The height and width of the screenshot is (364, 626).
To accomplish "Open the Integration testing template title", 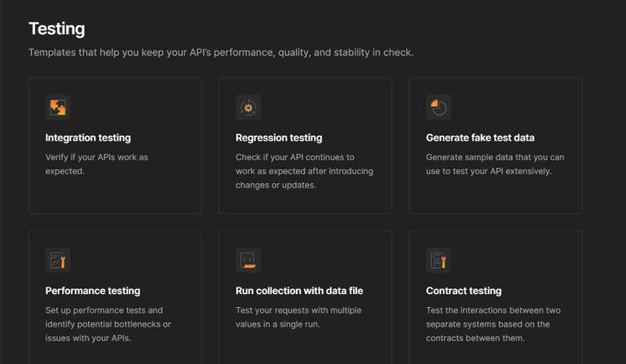I will pos(88,138).
